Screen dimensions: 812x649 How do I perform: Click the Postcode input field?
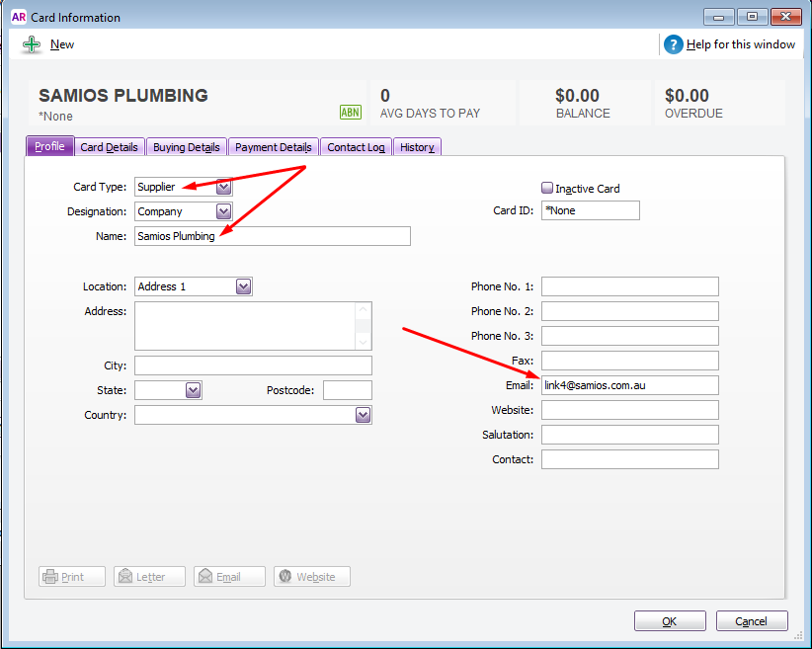(348, 390)
